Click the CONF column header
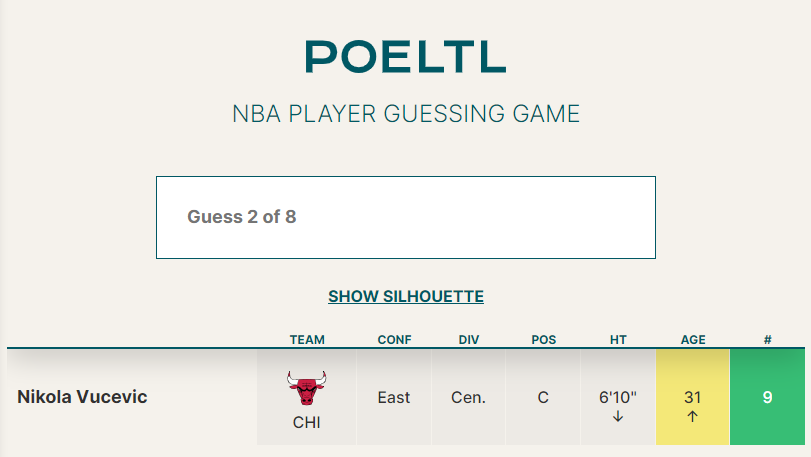This screenshot has width=811, height=457. tap(394, 340)
